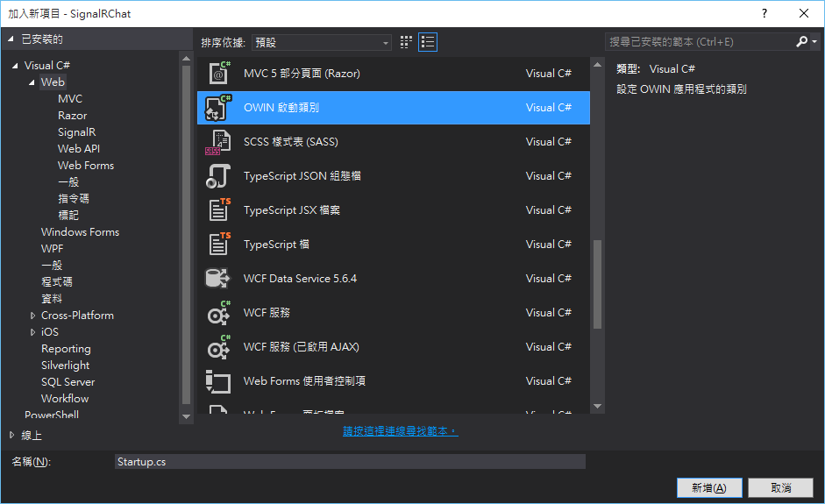Click the template list scrollbar thumb

(597, 284)
